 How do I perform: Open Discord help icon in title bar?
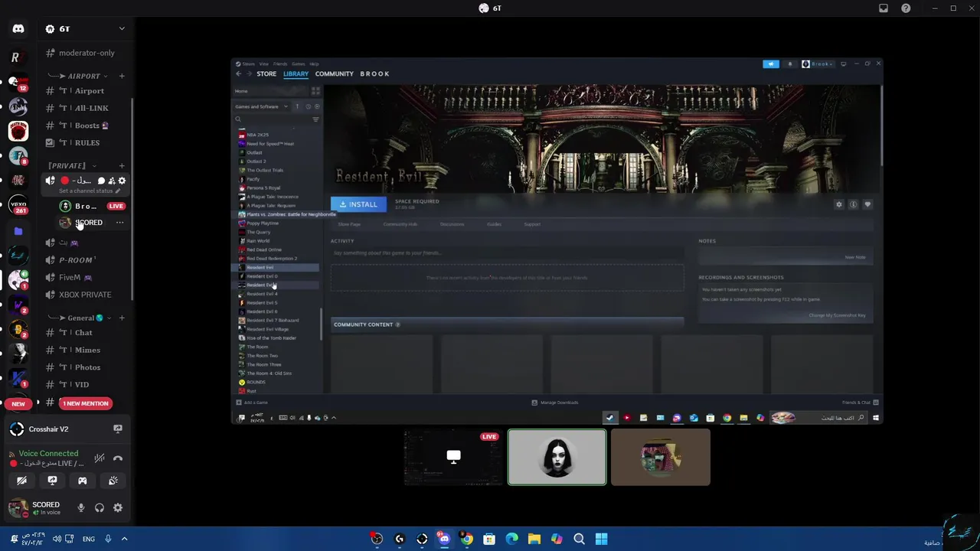click(x=906, y=8)
